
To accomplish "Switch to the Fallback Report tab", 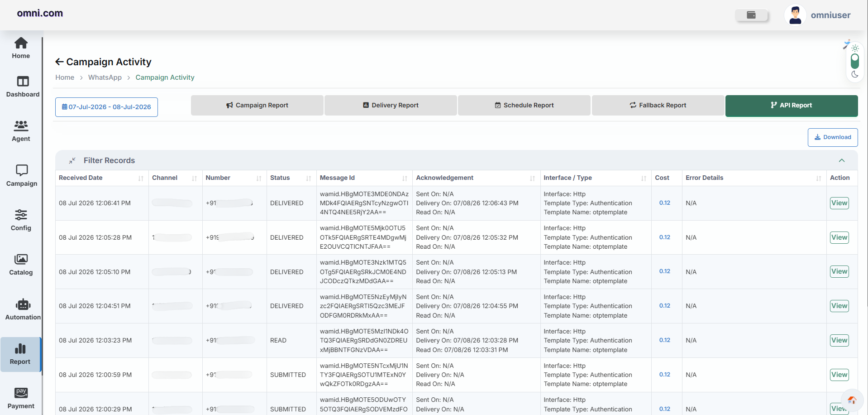I will tap(658, 105).
